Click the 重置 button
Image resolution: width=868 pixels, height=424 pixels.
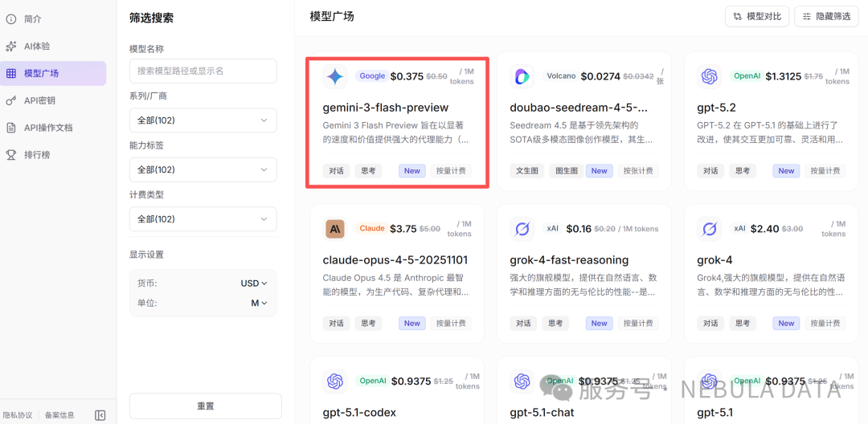206,406
